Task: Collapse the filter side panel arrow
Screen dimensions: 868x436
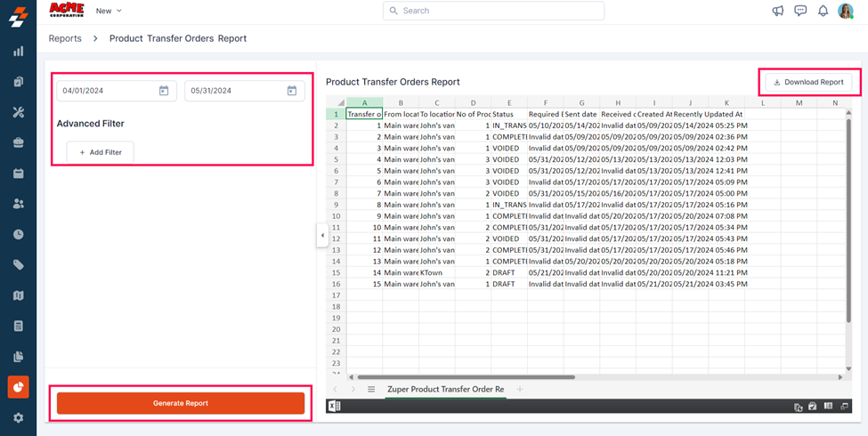Action: click(322, 236)
